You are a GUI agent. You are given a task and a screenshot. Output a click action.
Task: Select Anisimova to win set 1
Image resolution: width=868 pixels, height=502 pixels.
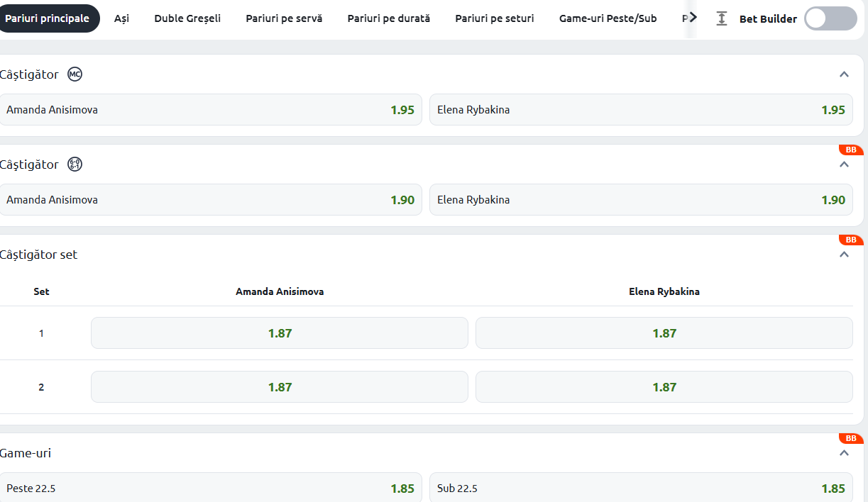280,333
